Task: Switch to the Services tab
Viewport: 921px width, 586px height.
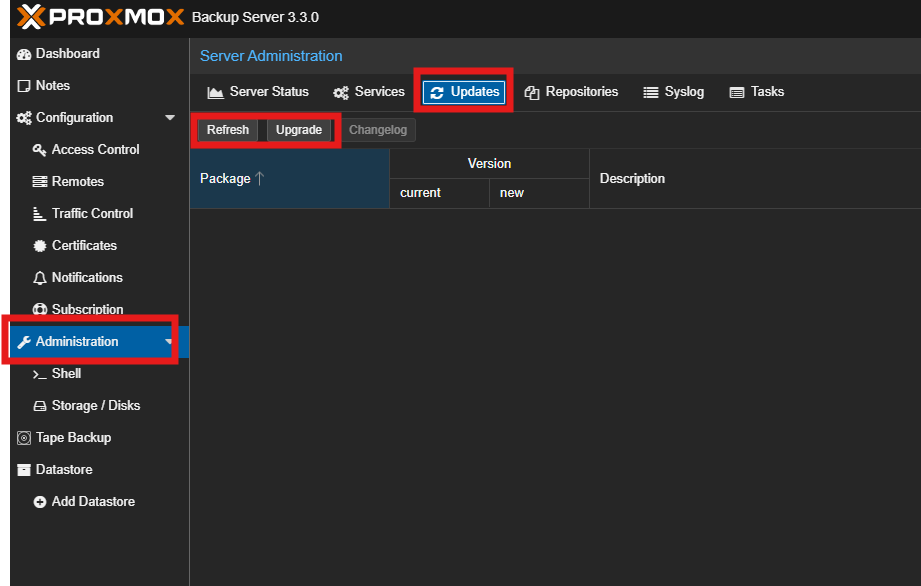Action: 369,92
